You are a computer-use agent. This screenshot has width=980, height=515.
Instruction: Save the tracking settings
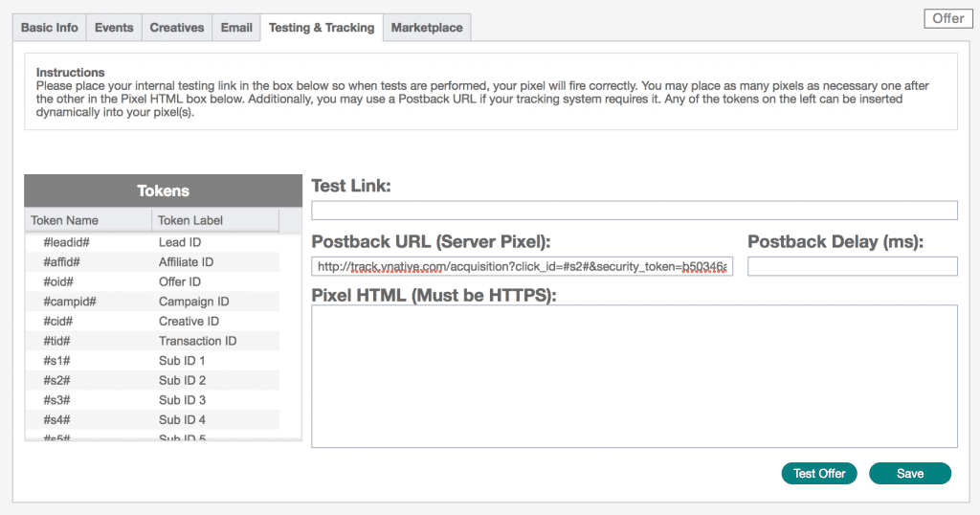(x=910, y=474)
